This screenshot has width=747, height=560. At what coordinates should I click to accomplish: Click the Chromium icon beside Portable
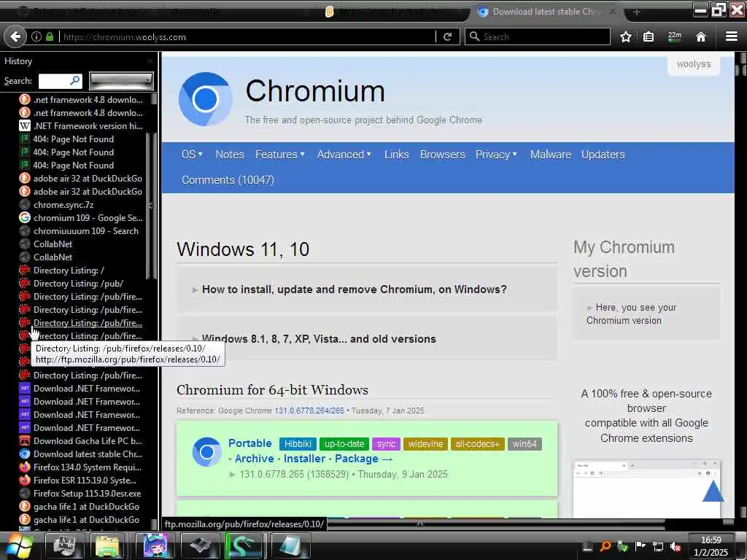tap(206, 451)
